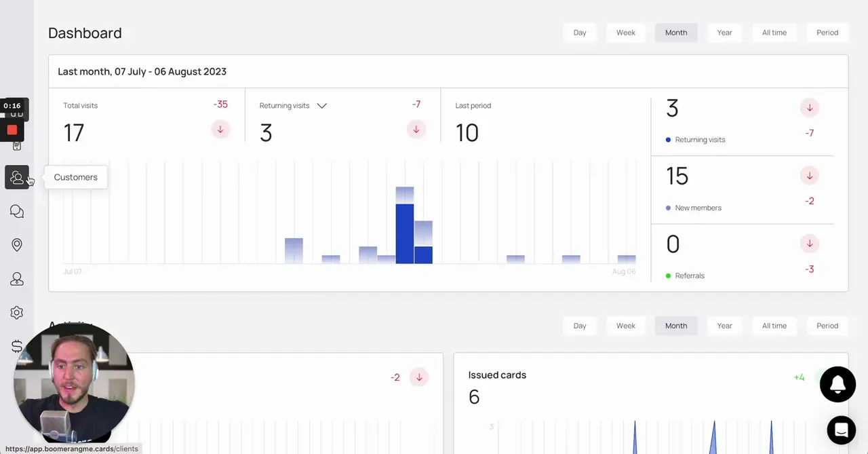Click the Jul 07 axis label
Screen dimensions: 868x454
73,271
